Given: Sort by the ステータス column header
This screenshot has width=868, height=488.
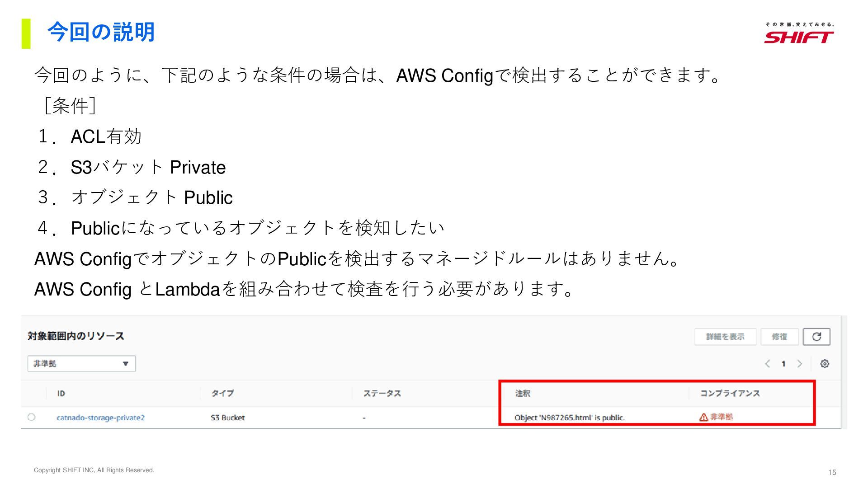Looking at the screenshot, I should [x=382, y=394].
